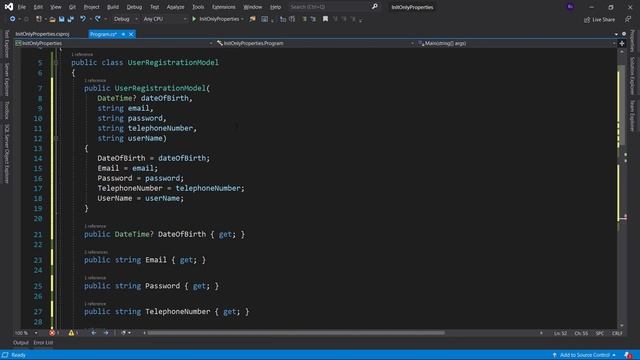
Task: Click the Save toolbar icon
Action: tap(62, 19)
